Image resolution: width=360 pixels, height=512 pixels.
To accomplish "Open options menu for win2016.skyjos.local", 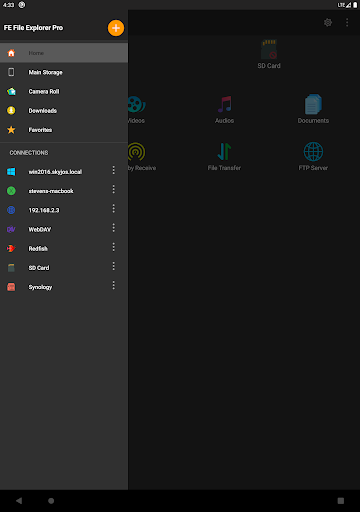I will point(114,170).
